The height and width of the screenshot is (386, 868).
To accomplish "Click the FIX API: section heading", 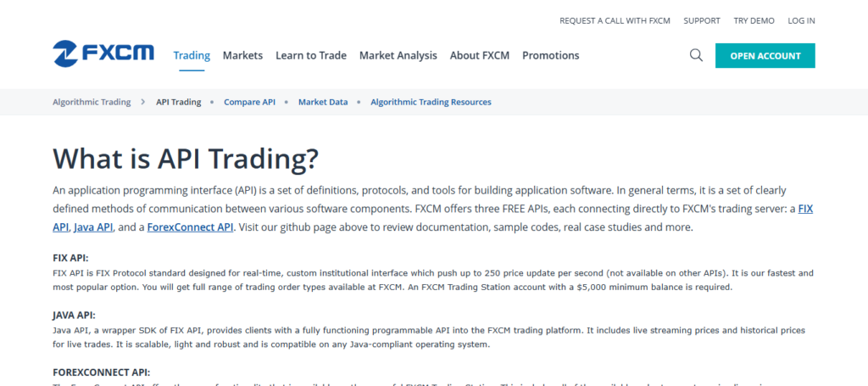I will pos(70,258).
